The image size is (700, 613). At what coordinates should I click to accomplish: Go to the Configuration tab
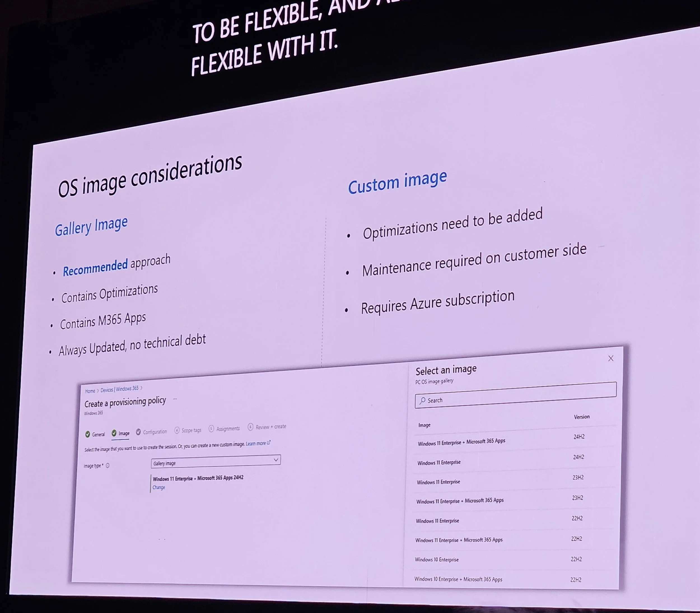(x=155, y=432)
